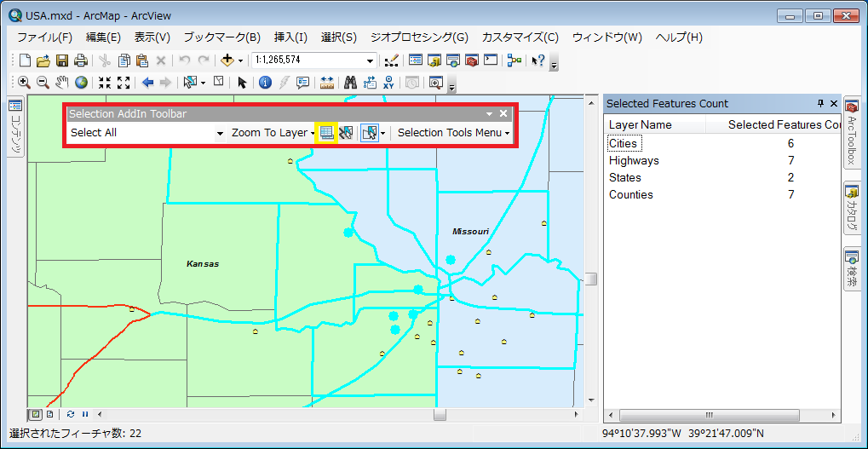Click Fixed Zoom Out arrows icon
Viewport: 868px width, 449px height.
pos(124,83)
